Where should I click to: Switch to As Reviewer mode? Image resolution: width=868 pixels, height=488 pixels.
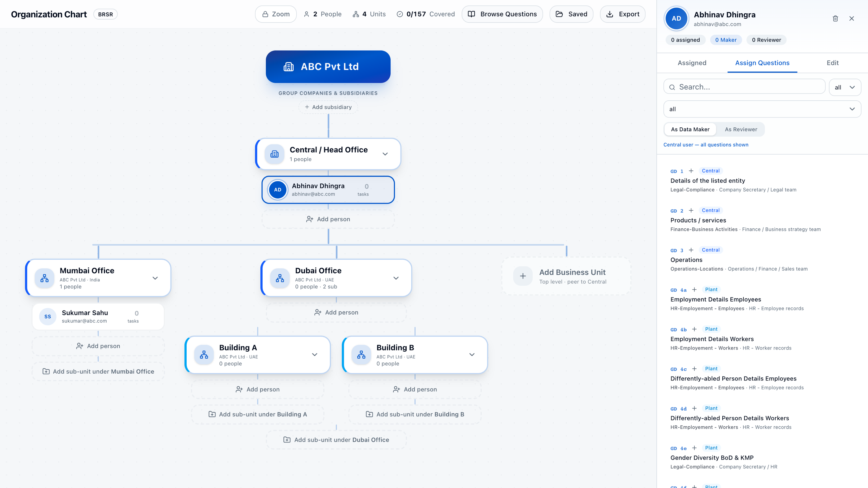(741, 129)
